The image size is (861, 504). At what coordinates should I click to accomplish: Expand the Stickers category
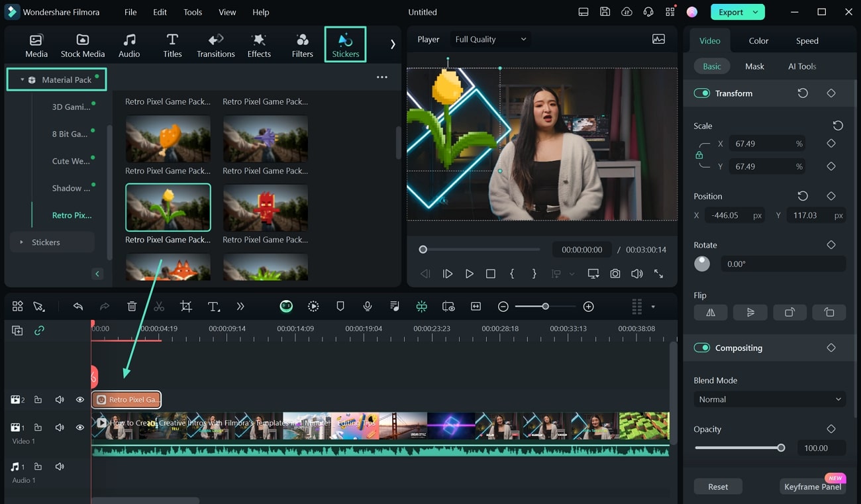(21, 242)
